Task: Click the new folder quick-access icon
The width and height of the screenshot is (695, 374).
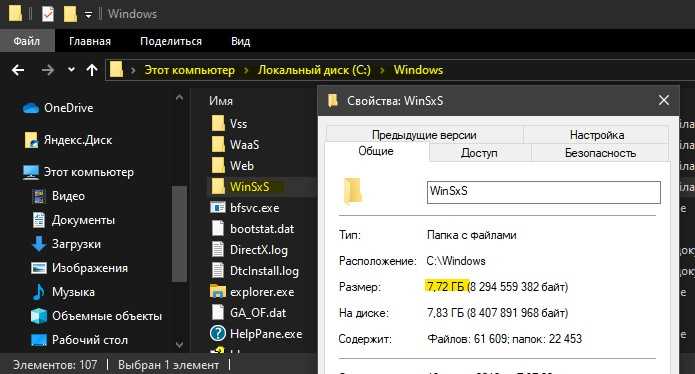Action: click(x=70, y=14)
